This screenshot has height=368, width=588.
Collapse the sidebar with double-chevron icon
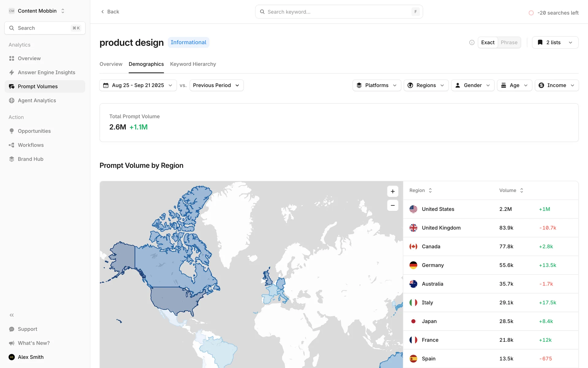click(12, 315)
